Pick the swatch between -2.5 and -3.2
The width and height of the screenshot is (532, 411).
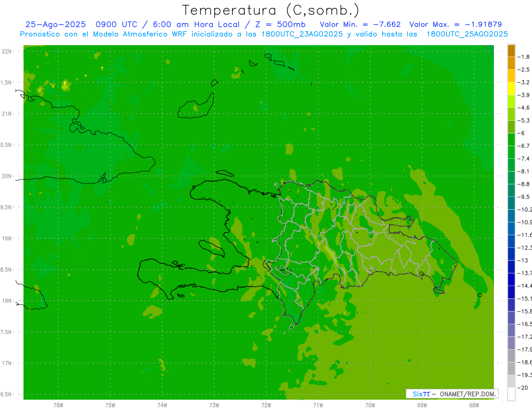tap(511, 76)
